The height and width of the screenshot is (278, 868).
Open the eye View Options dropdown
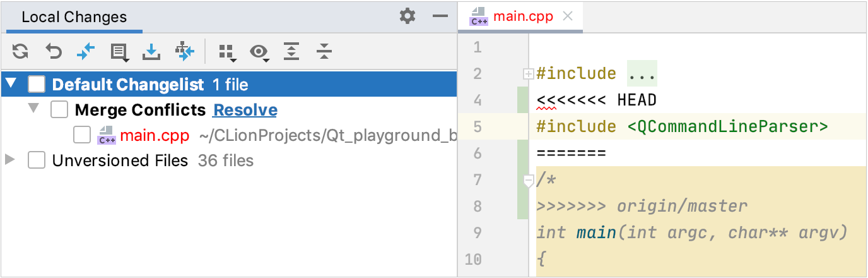click(259, 52)
